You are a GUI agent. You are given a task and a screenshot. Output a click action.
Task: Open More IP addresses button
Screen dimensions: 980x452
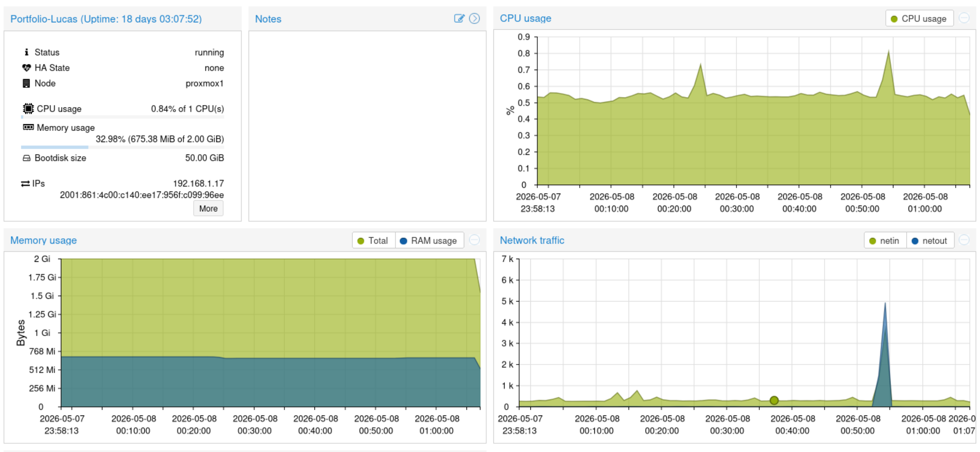(208, 208)
